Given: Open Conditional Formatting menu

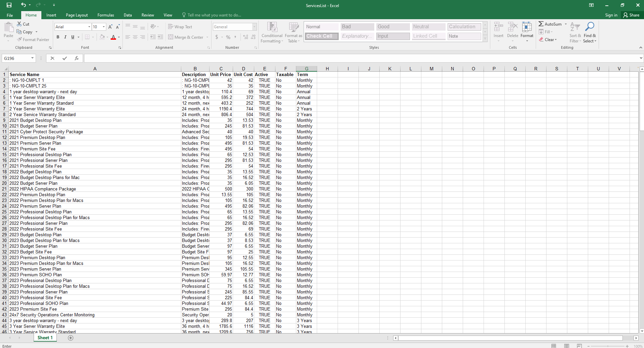Looking at the screenshot, I should [272, 33].
